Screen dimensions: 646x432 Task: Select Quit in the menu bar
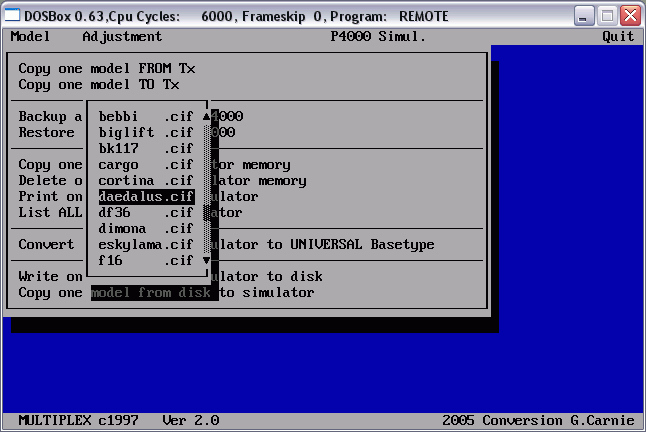click(618, 37)
